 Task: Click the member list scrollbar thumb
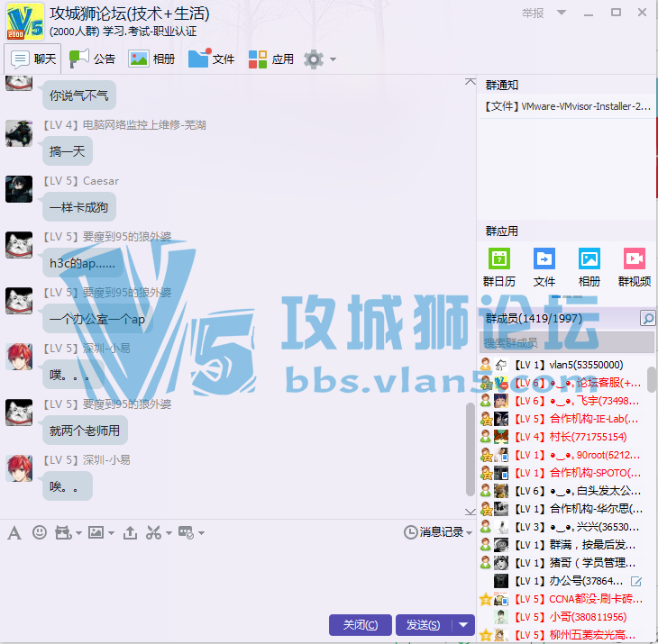[x=652, y=379]
